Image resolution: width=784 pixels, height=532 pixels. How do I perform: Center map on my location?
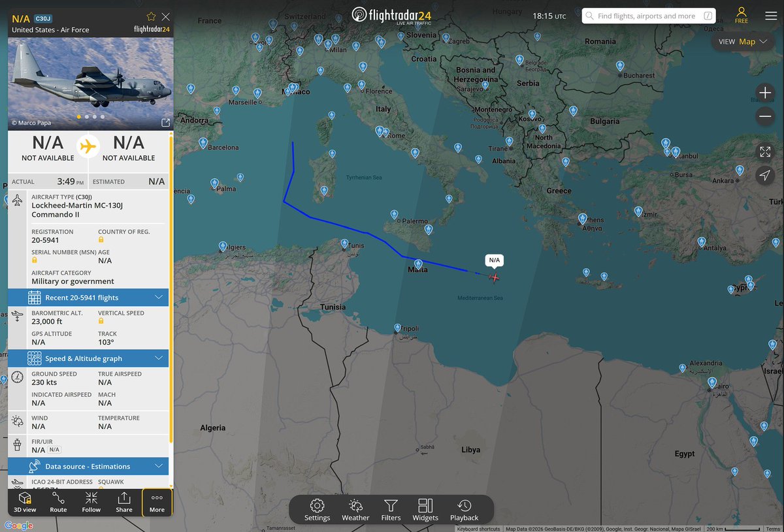[765, 175]
